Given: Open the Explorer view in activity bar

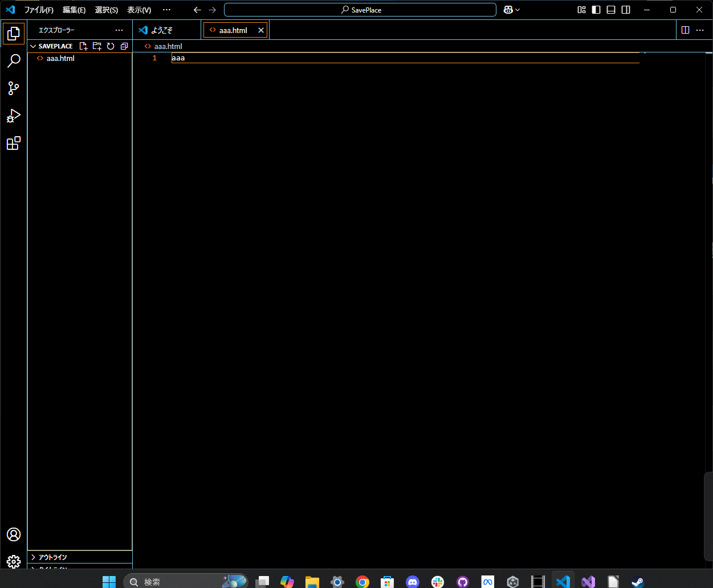Looking at the screenshot, I should point(14,33).
